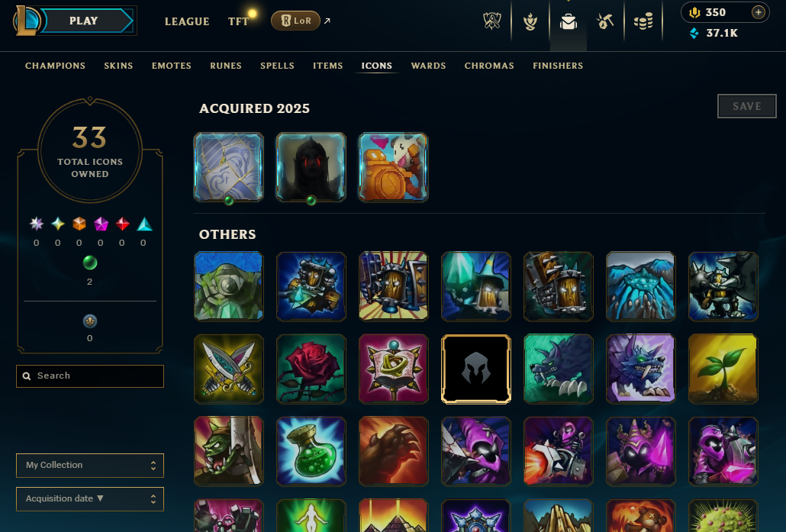Open the Clash crossed swords banner icon

pos(491,21)
